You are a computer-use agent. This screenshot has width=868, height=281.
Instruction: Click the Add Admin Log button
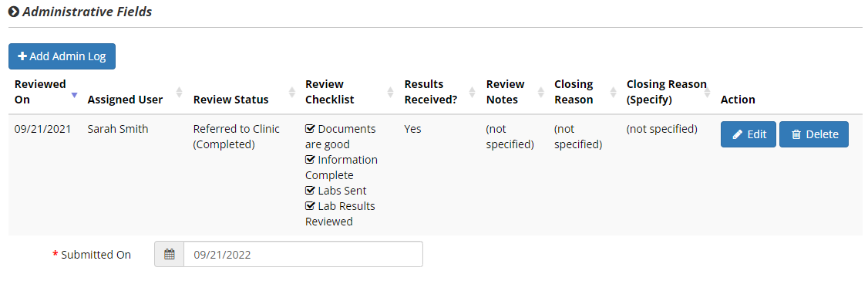coord(62,56)
